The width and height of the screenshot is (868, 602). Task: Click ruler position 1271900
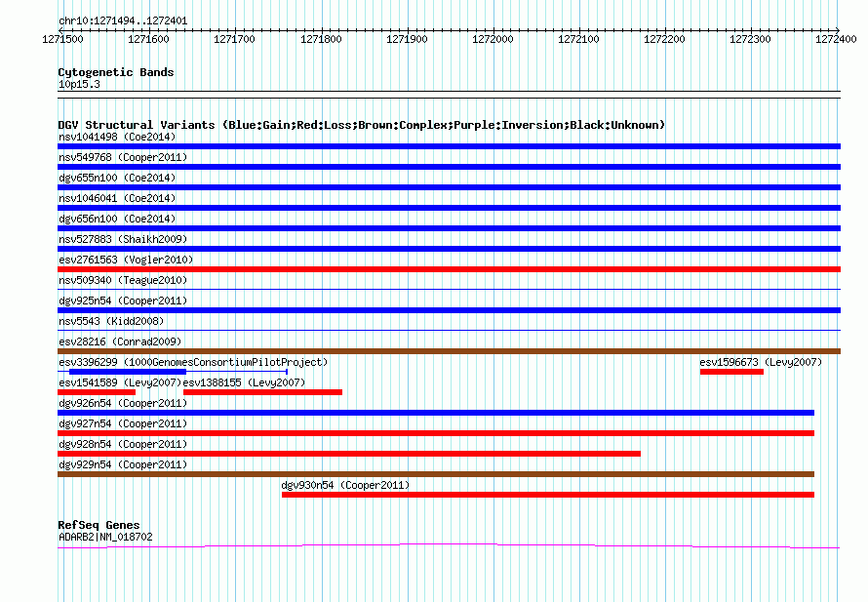(407, 39)
